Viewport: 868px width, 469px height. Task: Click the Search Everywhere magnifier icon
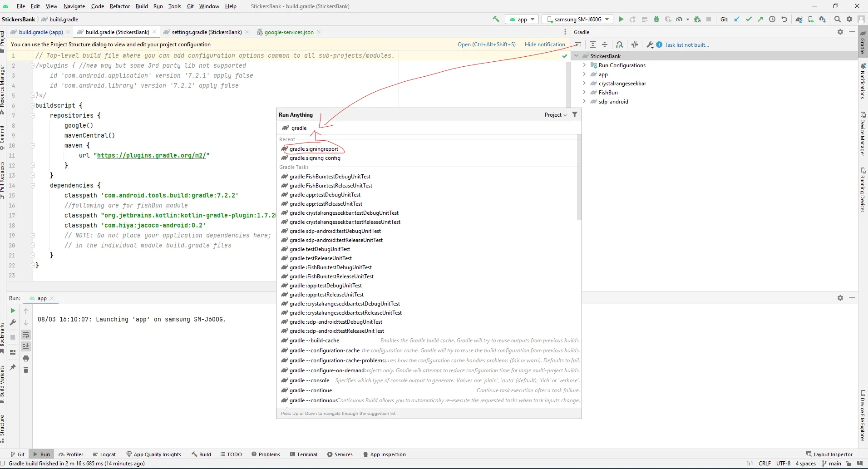pos(838,19)
